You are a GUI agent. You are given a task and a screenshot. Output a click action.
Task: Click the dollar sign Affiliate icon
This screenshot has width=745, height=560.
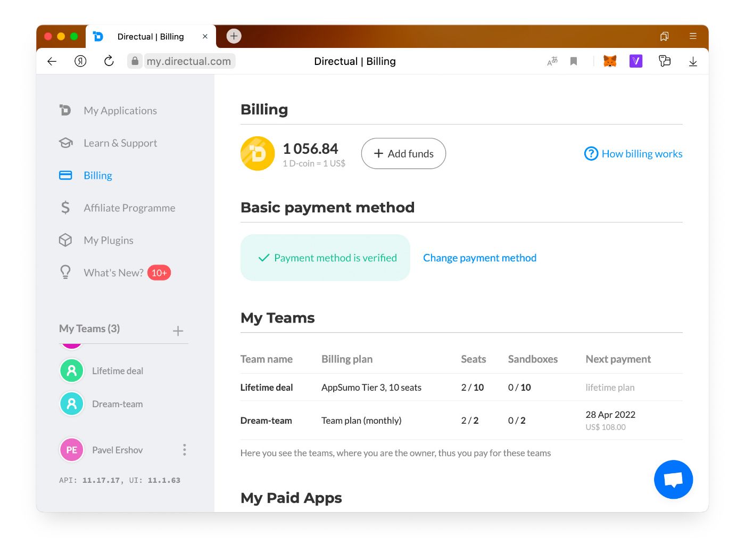[x=65, y=208]
